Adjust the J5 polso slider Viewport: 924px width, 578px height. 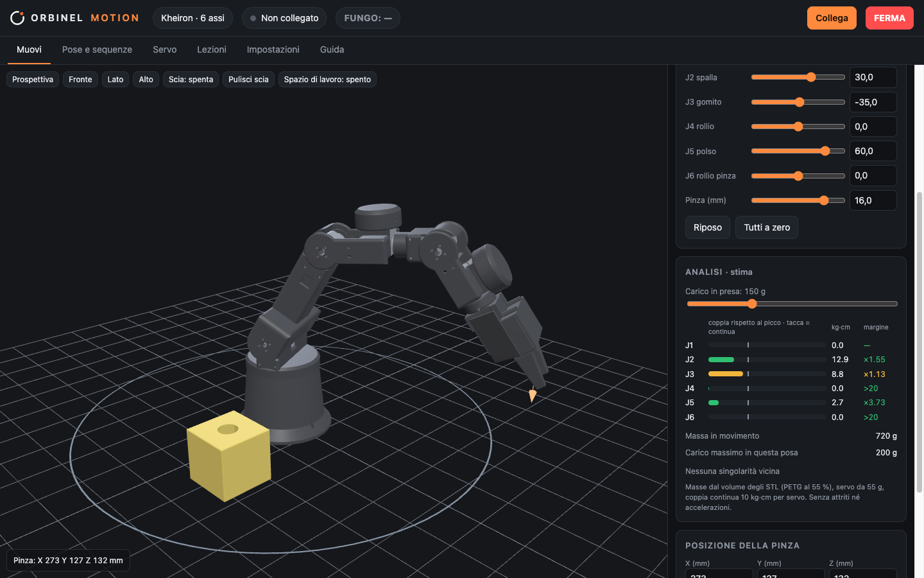[x=798, y=151]
